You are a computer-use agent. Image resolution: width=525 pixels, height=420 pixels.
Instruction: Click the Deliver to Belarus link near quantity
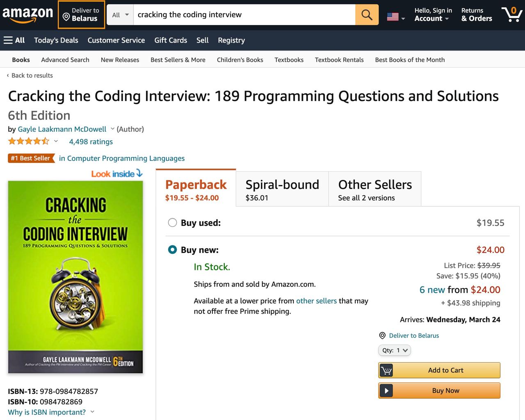pos(414,336)
